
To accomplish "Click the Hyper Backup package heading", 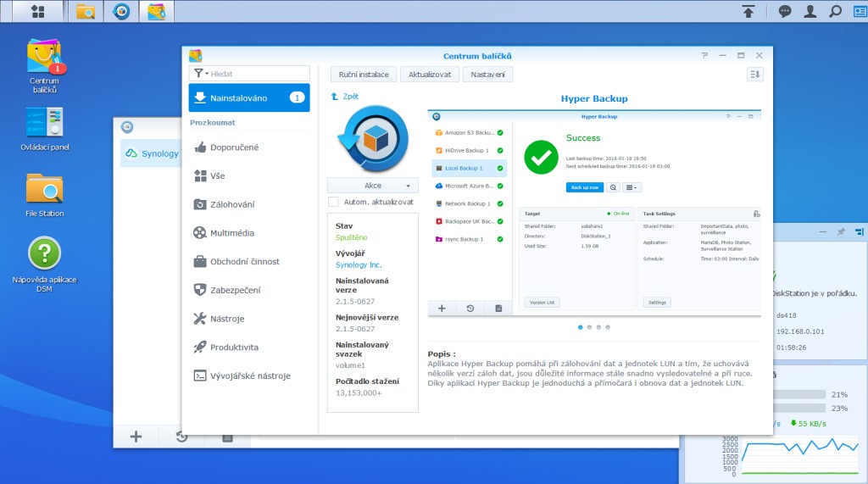I will 594,98.
